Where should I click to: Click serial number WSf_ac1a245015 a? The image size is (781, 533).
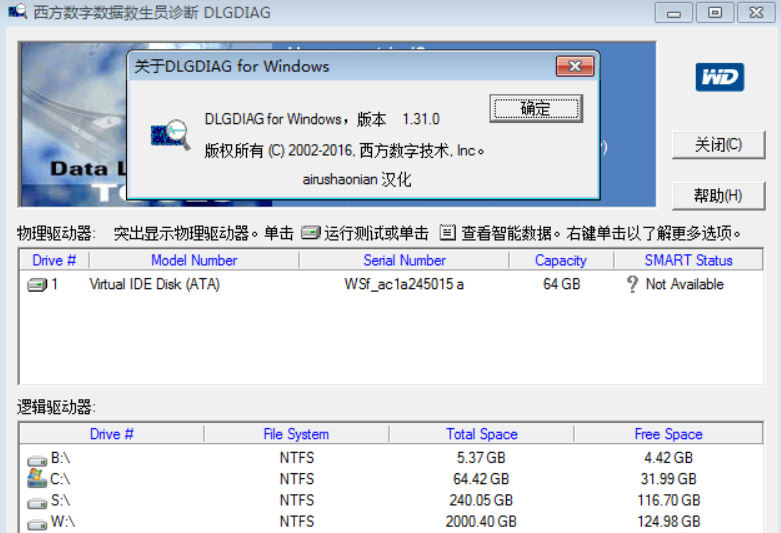[x=404, y=284]
